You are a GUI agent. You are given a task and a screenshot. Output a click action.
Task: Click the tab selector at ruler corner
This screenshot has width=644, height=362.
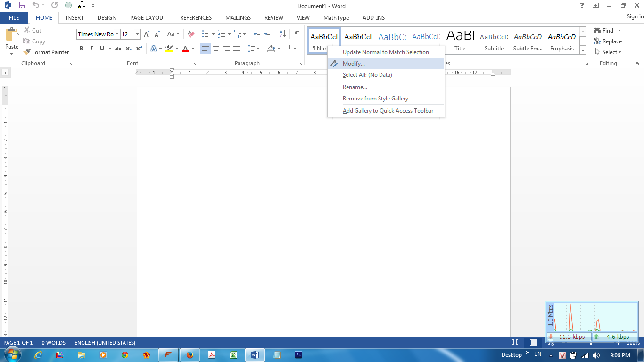(6, 73)
